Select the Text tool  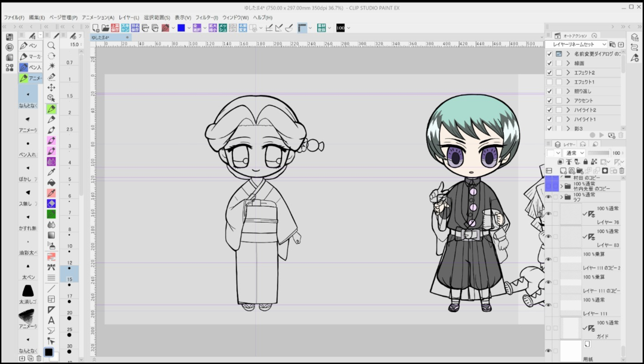51,321
